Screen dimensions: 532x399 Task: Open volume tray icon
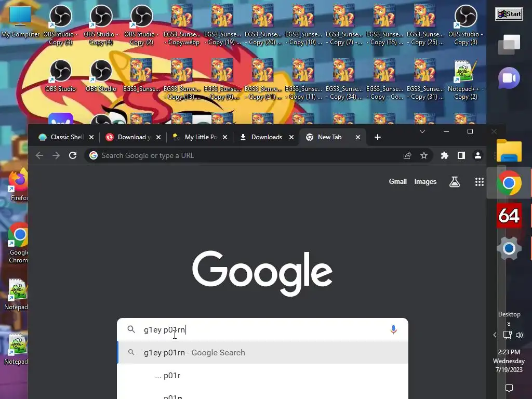(520, 335)
